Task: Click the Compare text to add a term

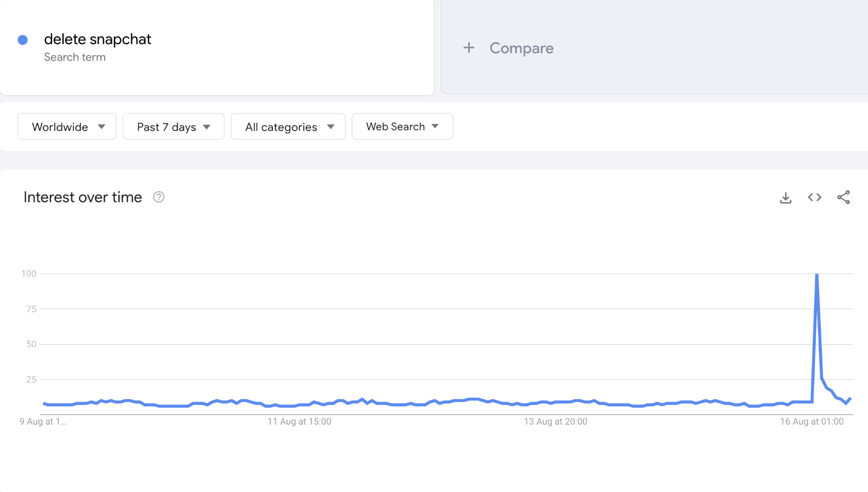Action: 521,48
